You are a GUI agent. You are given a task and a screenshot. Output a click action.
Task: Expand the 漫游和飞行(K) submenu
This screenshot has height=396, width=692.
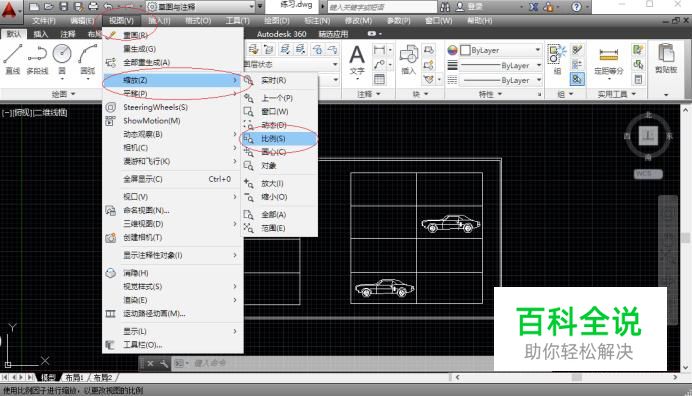click(173, 162)
